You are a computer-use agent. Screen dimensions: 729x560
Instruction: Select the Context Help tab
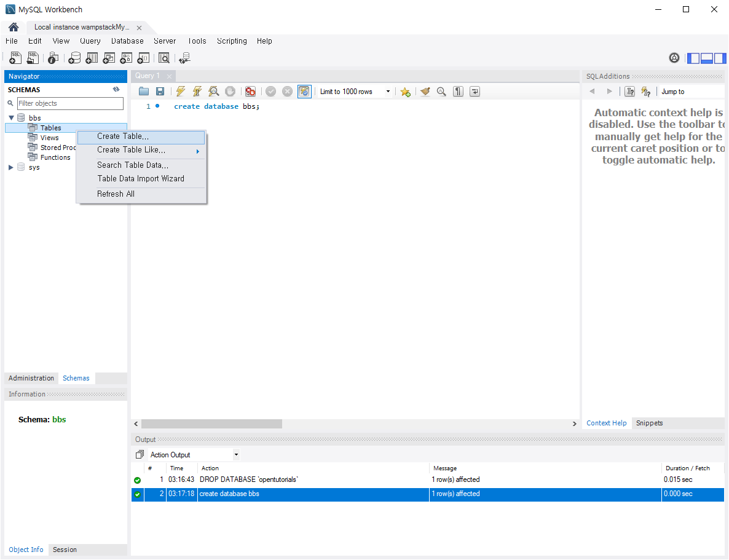606,424
